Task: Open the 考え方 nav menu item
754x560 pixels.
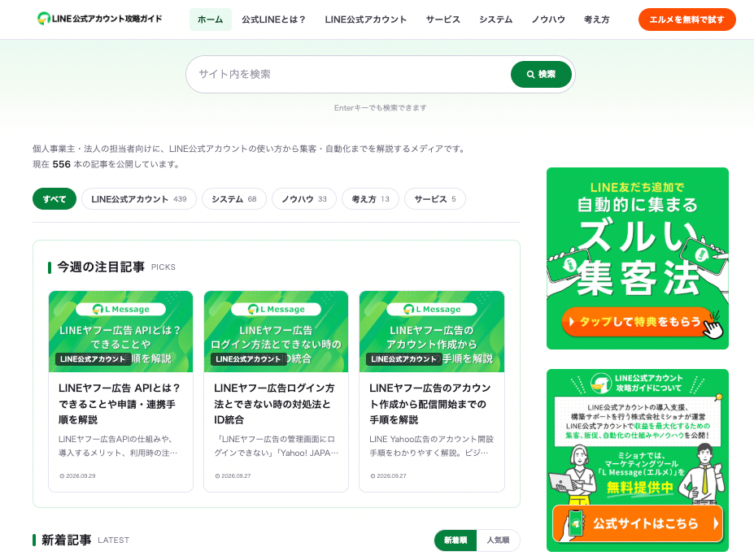Action: click(596, 20)
